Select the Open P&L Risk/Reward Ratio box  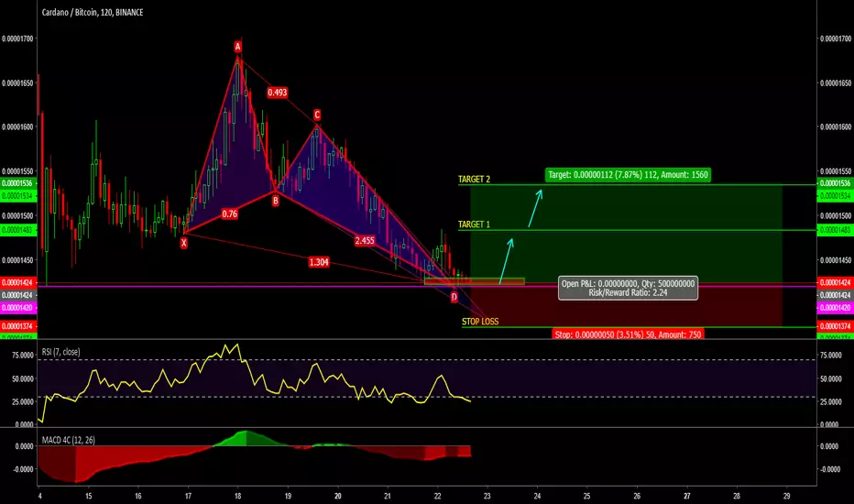pos(628,289)
